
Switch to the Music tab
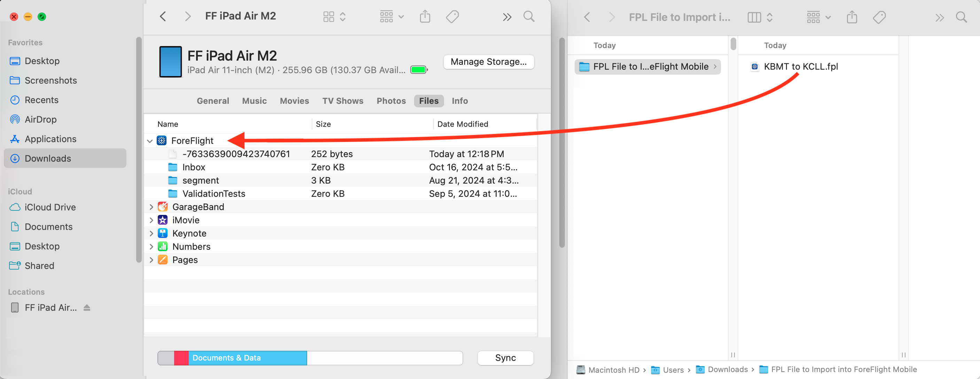pos(254,101)
